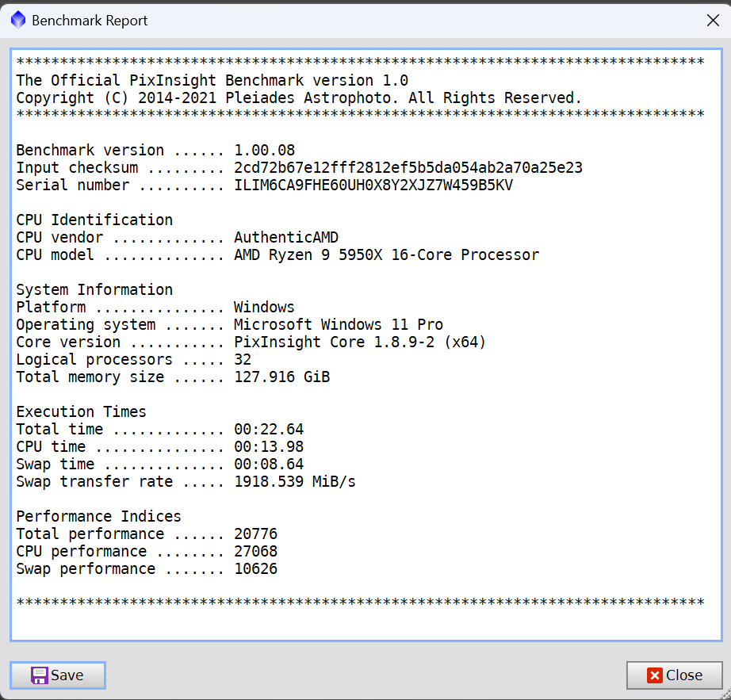
Task: Click total memory size 127.916 GiB
Action: coord(281,377)
